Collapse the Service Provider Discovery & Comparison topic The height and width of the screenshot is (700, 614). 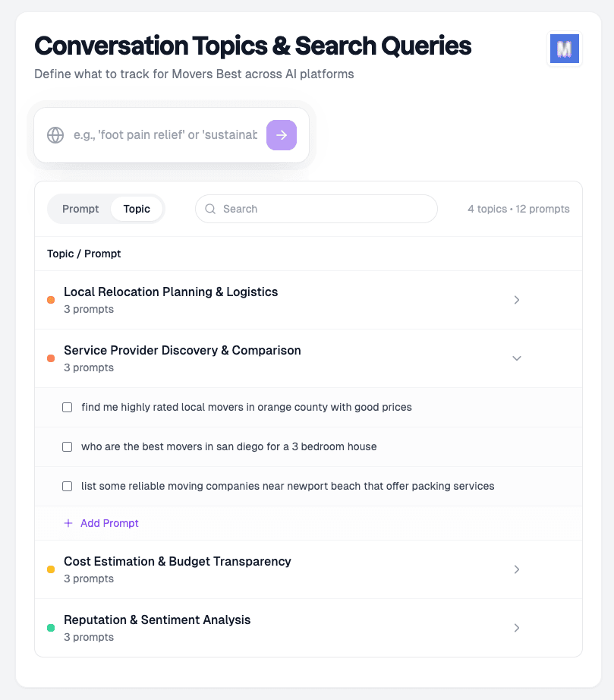517,358
